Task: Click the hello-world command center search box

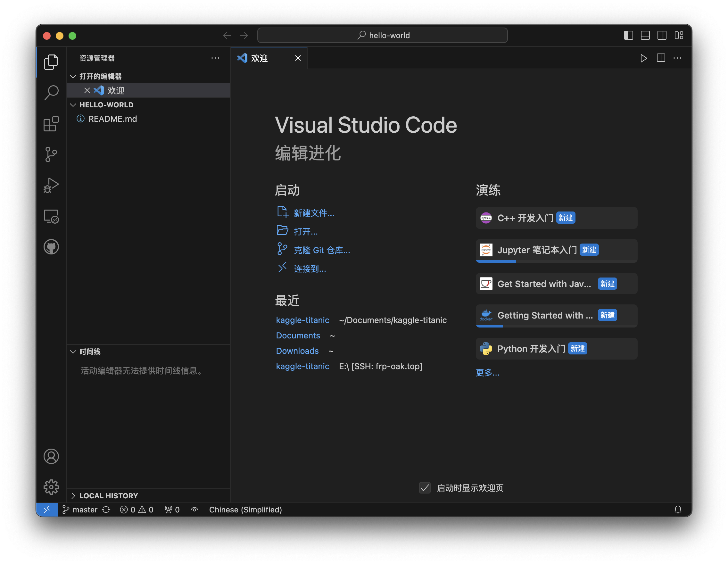Action: [382, 35]
